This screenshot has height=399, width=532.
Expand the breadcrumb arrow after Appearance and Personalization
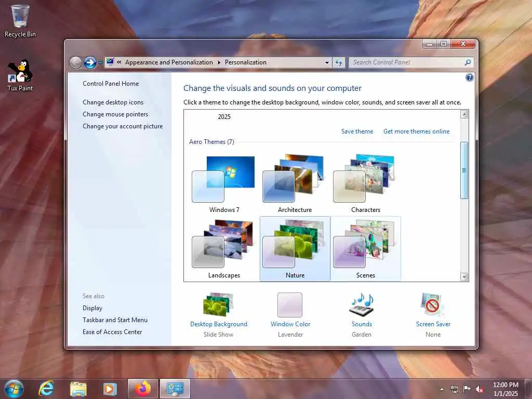219,62
